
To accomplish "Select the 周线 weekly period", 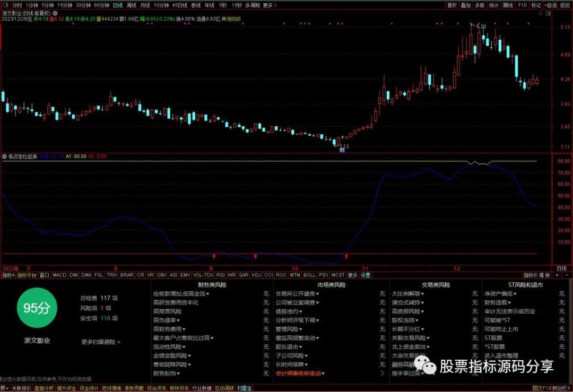I will coord(132,5).
